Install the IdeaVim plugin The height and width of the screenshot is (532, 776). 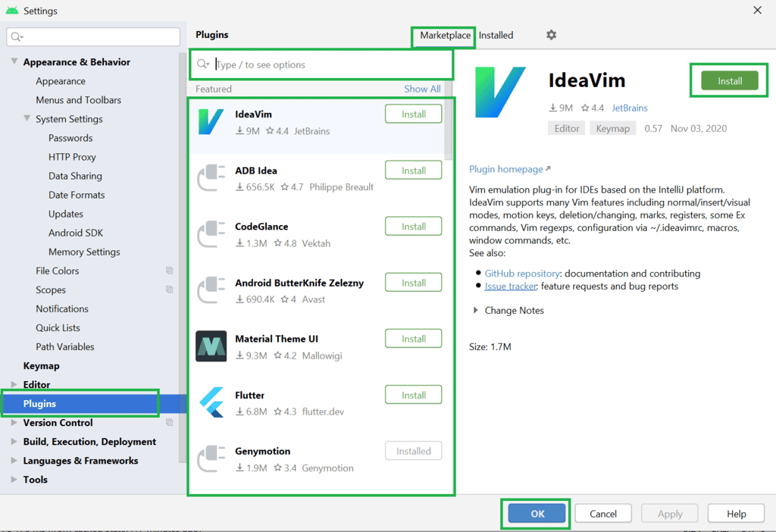[x=727, y=80]
